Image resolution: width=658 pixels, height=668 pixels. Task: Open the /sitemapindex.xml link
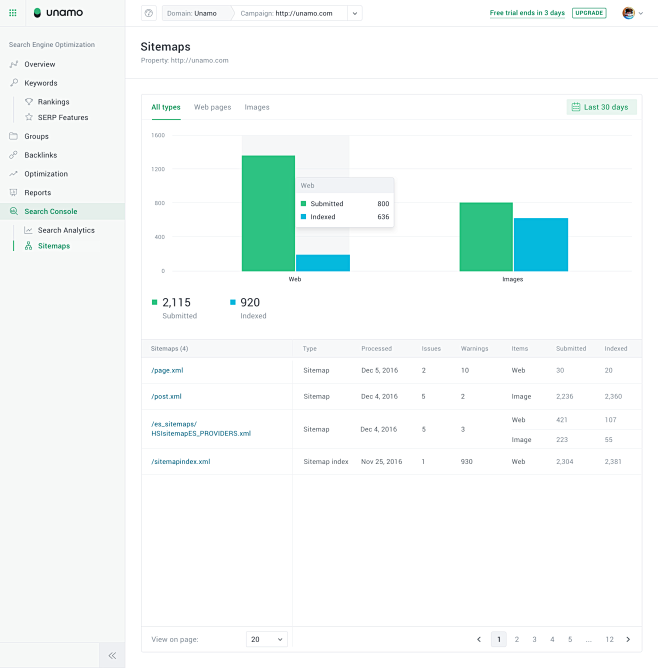pyautogui.click(x=181, y=461)
